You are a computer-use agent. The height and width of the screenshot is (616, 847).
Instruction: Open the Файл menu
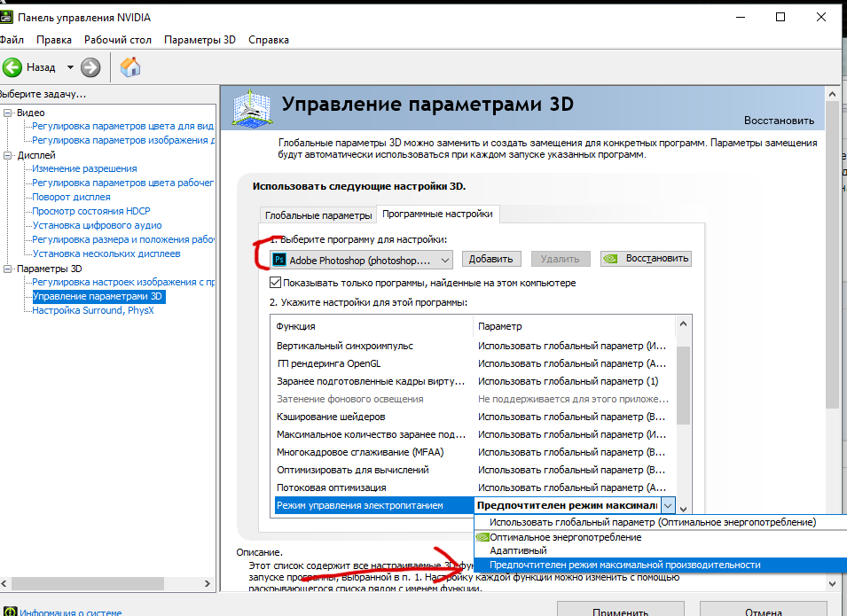tap(12, 40)
